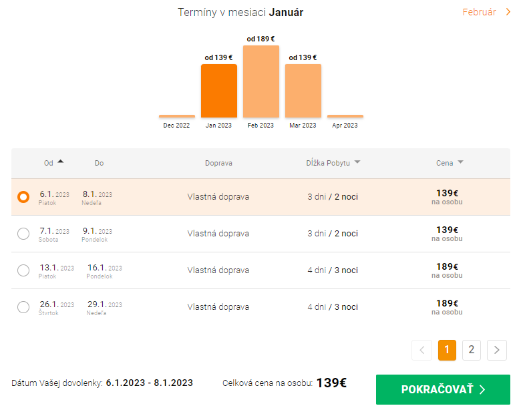Choose the 13.1.2023 – 16.1.2023 term

click(23, 270)
